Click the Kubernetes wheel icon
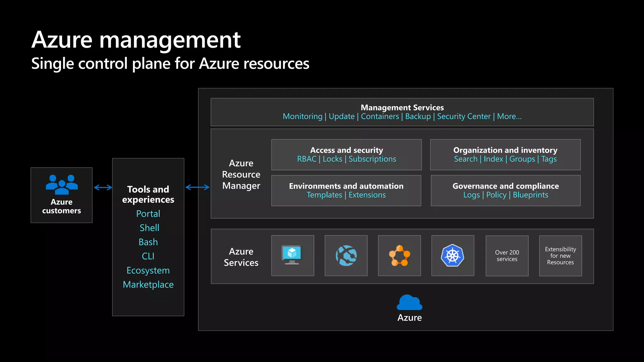This screenshot has width=644, height=362. coord(452,255)
